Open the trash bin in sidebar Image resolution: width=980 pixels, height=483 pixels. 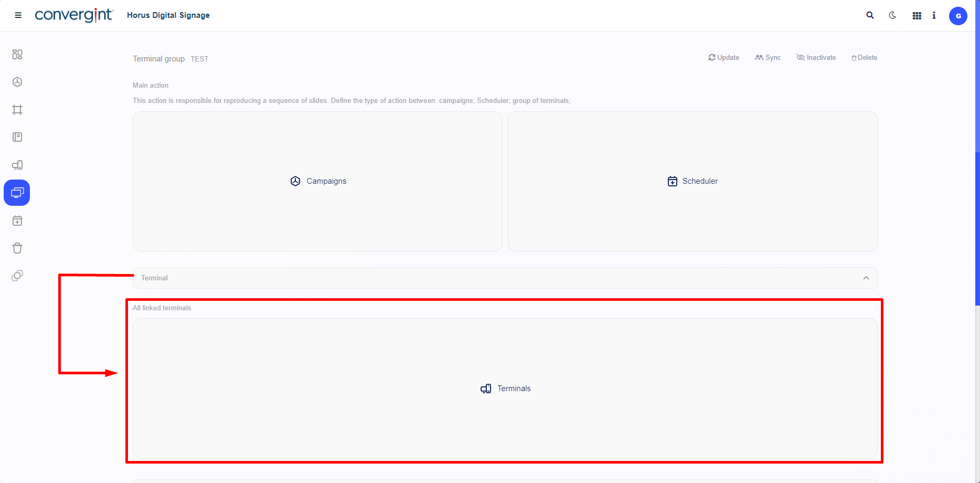[17, 248]
